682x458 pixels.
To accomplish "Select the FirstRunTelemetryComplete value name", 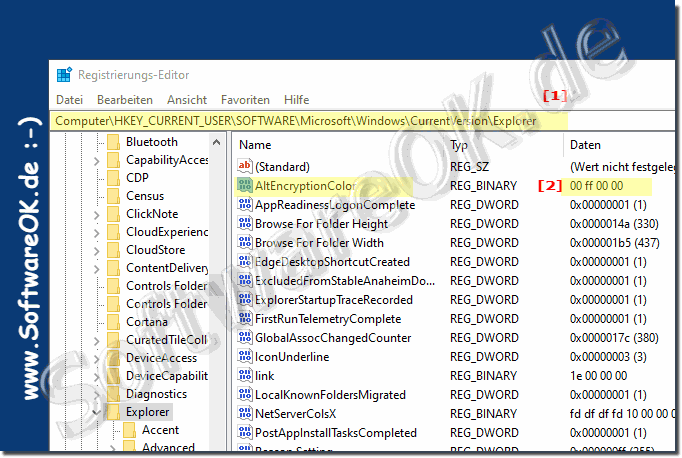I will pos(328,319).
